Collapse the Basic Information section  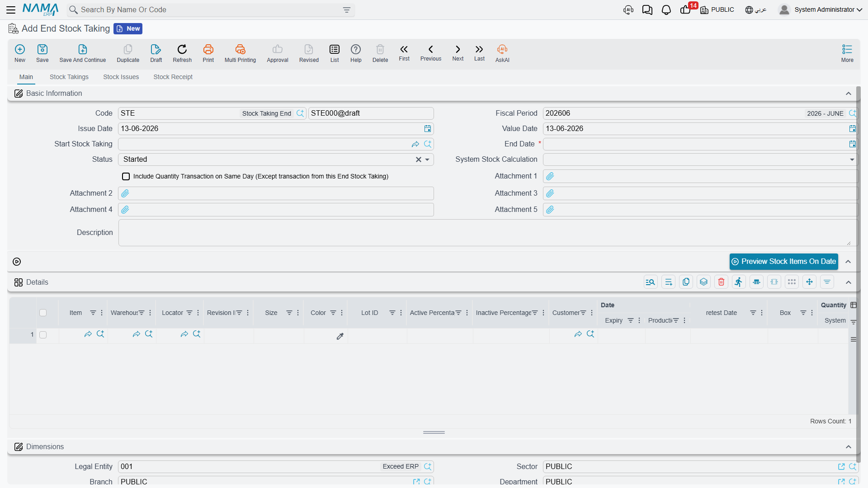tap(849, 94)
